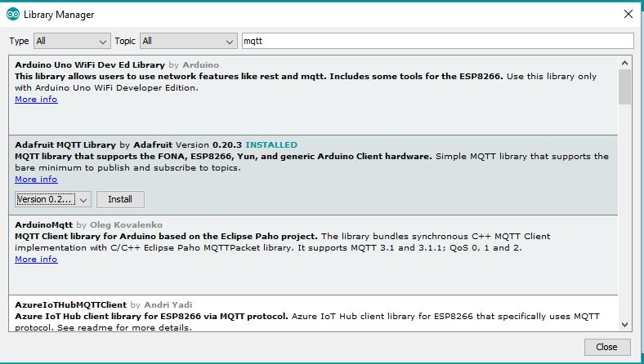Image resolution: width=644 pixels, height=364 pixels.
Task: Open the Type filter dropdown
Action: [x=72, y=41]
